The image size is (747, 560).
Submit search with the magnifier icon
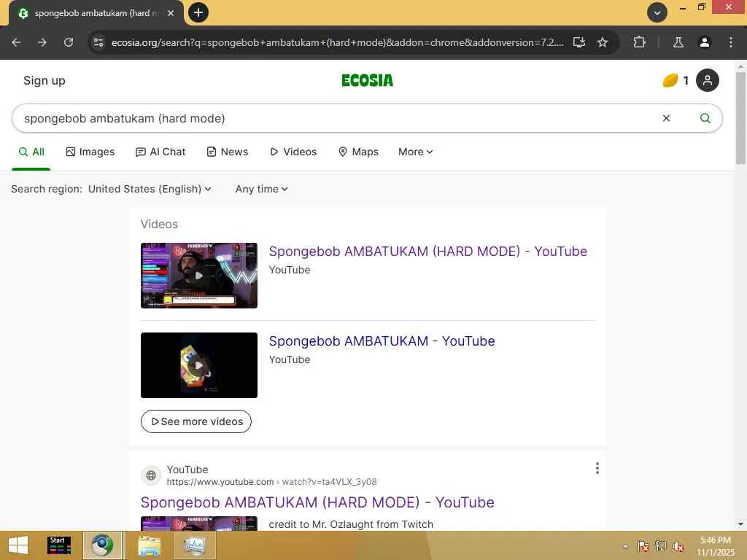click(705, 118)
